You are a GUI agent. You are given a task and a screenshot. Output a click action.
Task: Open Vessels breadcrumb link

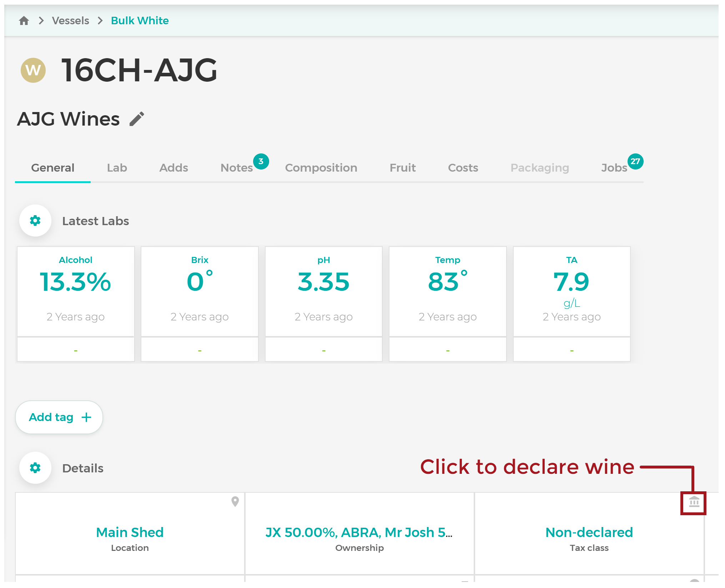point(71,21)
